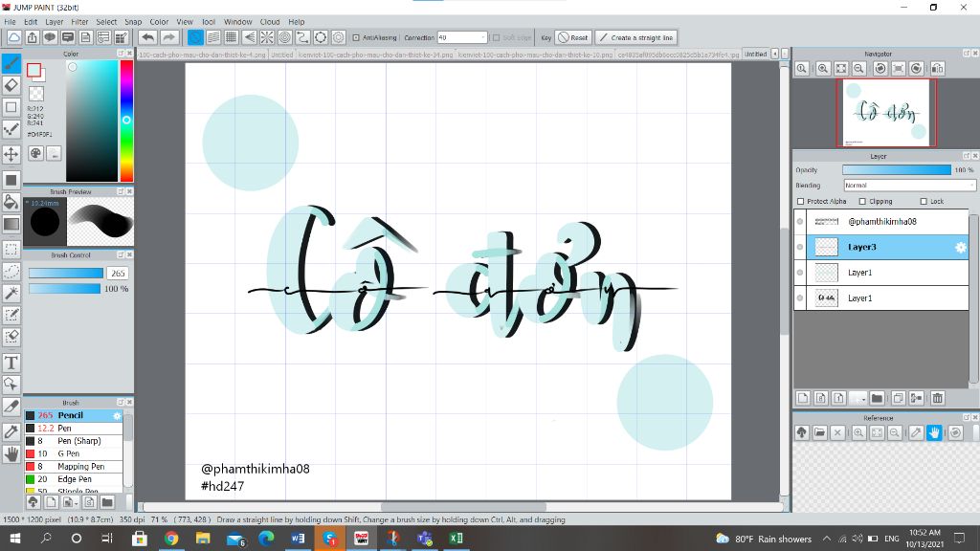Select the Mapping Pen brush
This screenshot has height=551, width=980.
click(x=74, y=467)
